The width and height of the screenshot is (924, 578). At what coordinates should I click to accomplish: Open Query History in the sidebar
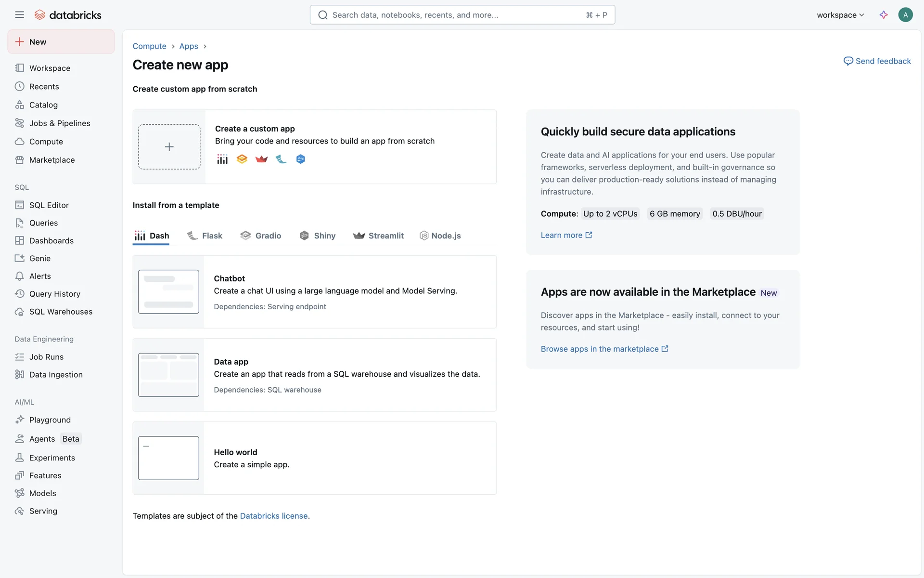(x=54, y=294)
